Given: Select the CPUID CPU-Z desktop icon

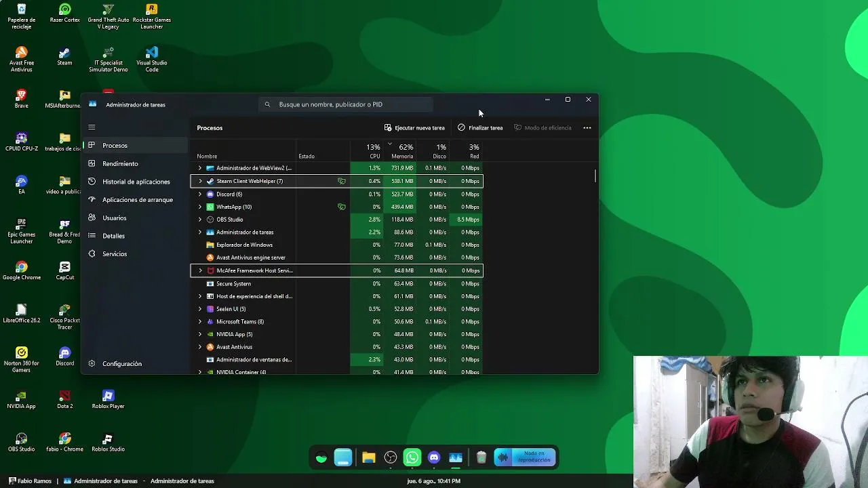Looking at the screenshot, I should pyautogui.click(x=21, y=142).
